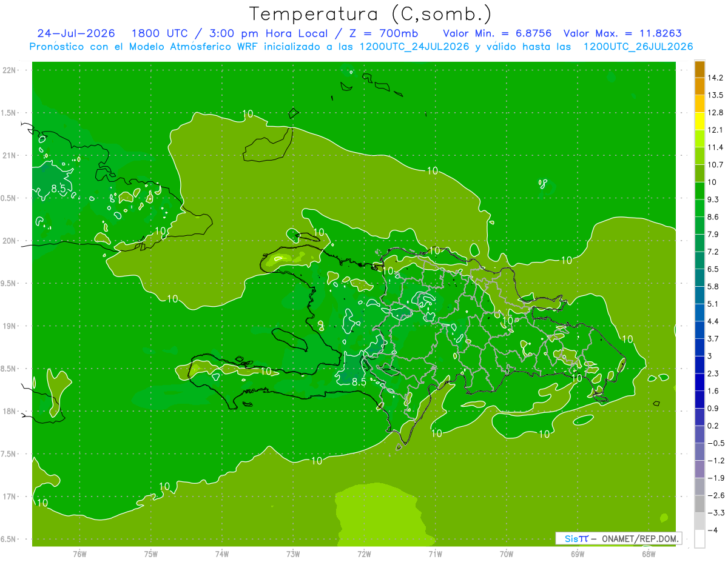Pick the purple swatch between -1.2 and -1.9
The image size is (728, 562).
click(x=699, y=469)
